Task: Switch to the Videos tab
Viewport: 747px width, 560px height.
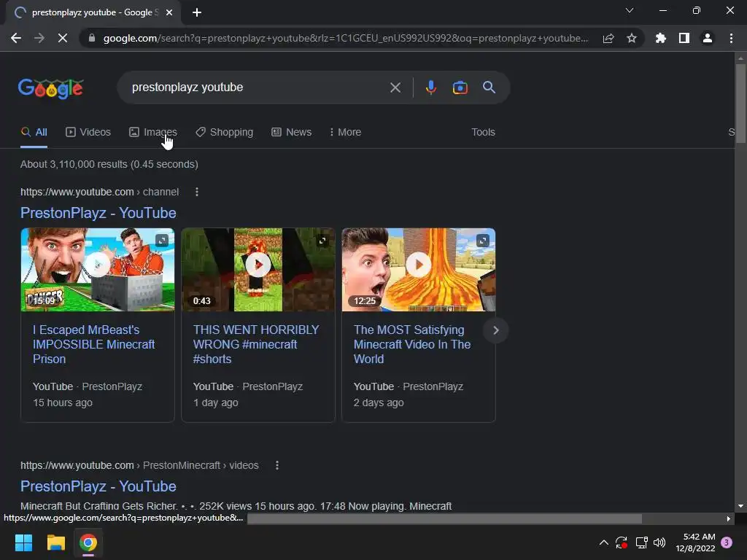Action: click(88, 132)
